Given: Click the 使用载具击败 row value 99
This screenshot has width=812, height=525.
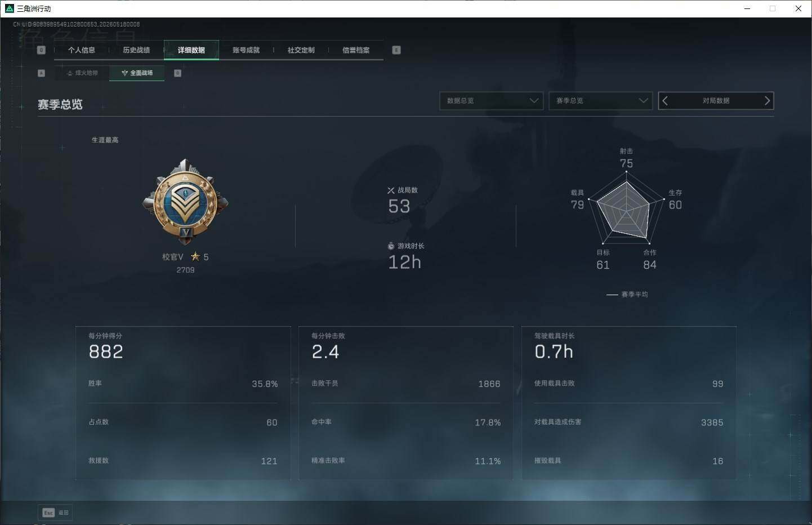Looking at the screenshot, I should (x=718, y=384).
